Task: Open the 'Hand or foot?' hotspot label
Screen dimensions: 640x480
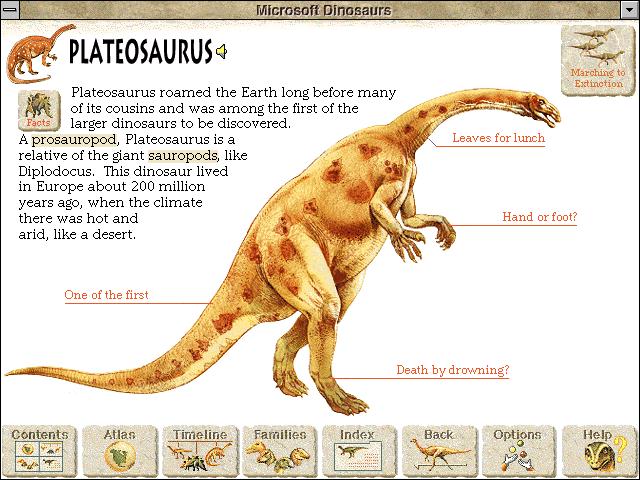Action: click(x=540, y=217)
